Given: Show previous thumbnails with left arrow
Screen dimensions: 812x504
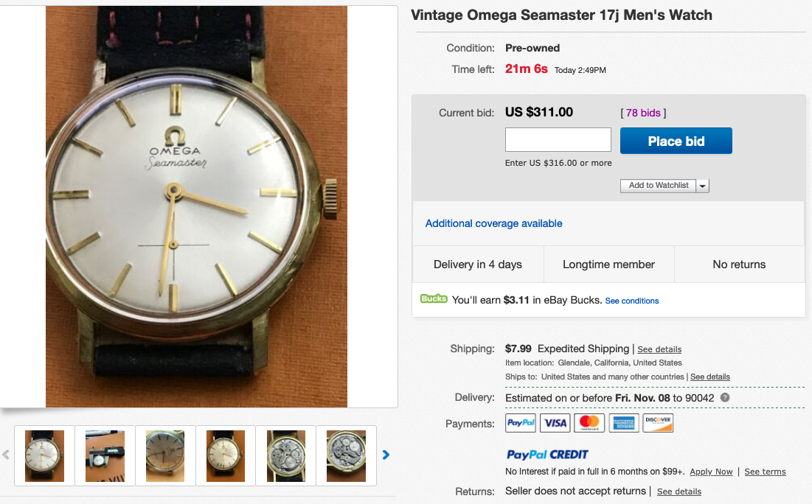Looking at the screenshot, I should [x=6, y=455].
